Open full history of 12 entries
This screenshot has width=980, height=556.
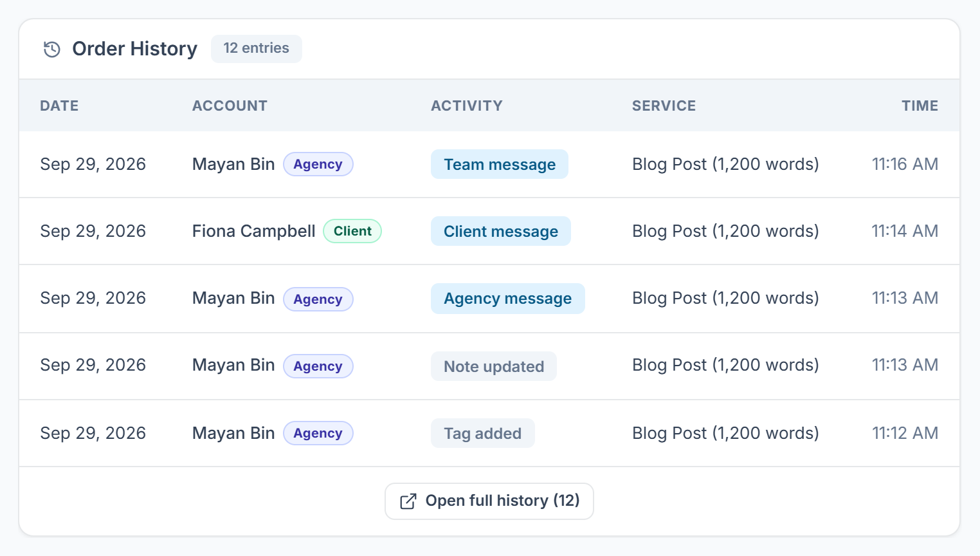[x=489, y=501]
